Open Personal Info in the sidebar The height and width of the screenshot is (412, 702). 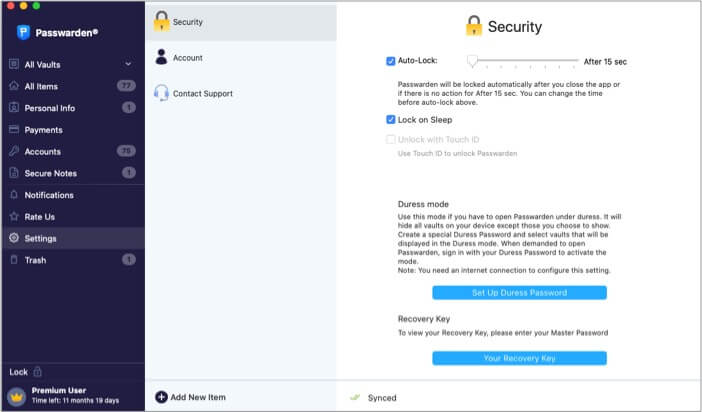[x=73, y=108]
